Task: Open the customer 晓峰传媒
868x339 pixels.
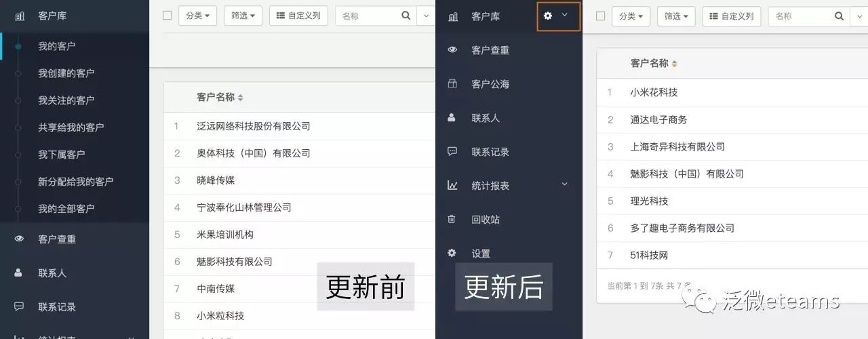Action: [x=216, y=180]
